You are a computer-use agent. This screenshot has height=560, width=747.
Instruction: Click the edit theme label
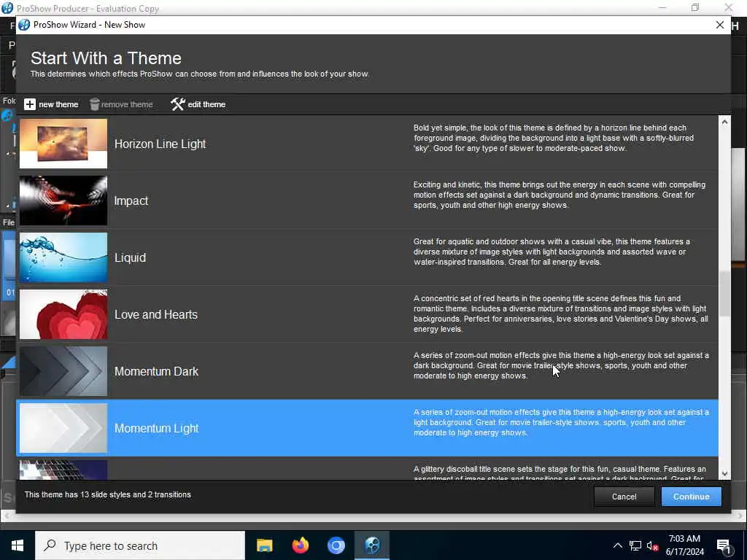206,104
